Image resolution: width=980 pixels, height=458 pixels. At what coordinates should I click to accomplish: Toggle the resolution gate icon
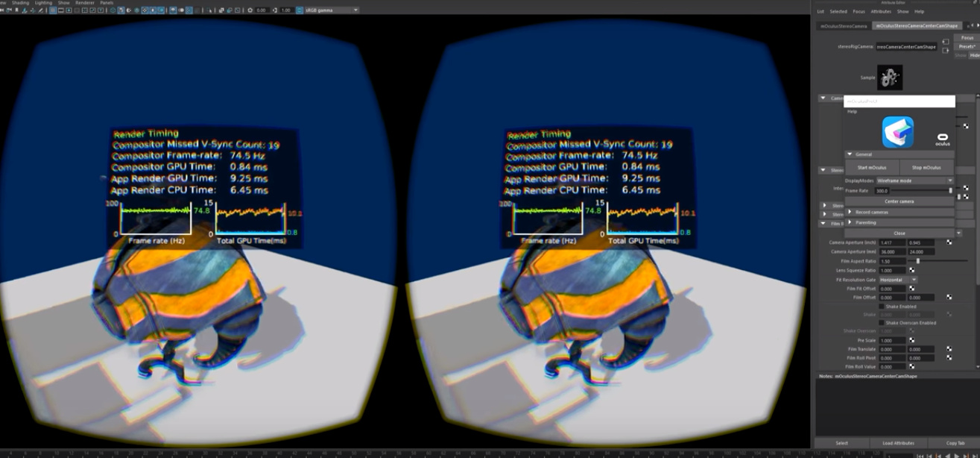point(69,10)
